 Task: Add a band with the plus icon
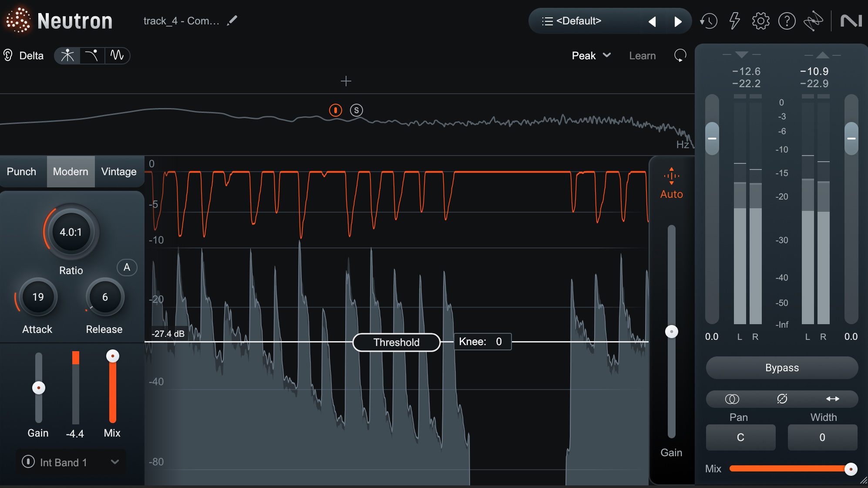coord(346,81)
